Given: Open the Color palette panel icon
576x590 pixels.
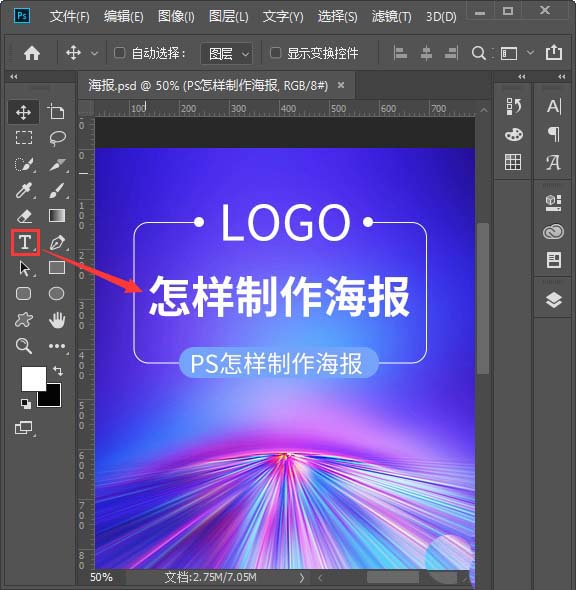Looking at the screenshot, I should tap(514, 134).
